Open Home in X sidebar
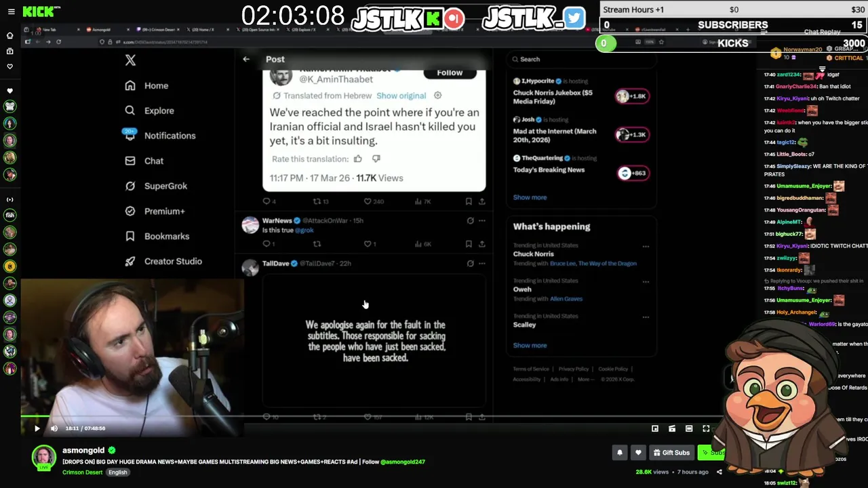This screenshot has height=488, width=868. click(x=146, y=85)
